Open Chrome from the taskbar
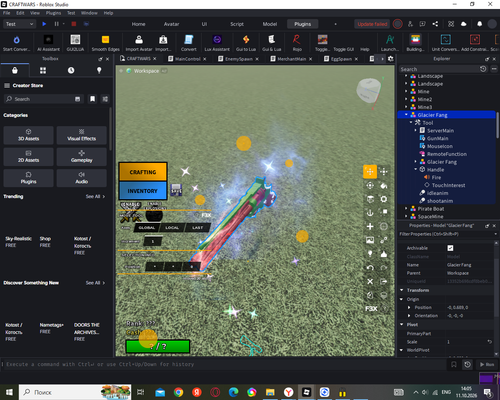500x400 pixels. tap(178, 392)
